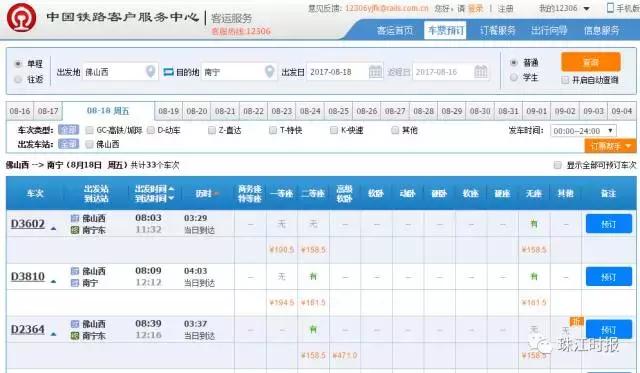The image size is (640, 373).
Task: Open 客运首页 navigation tab
Action: coord(395,31)
